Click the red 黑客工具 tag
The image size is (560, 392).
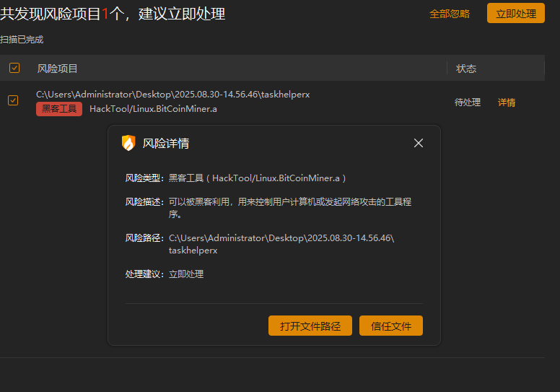[59, 109]
